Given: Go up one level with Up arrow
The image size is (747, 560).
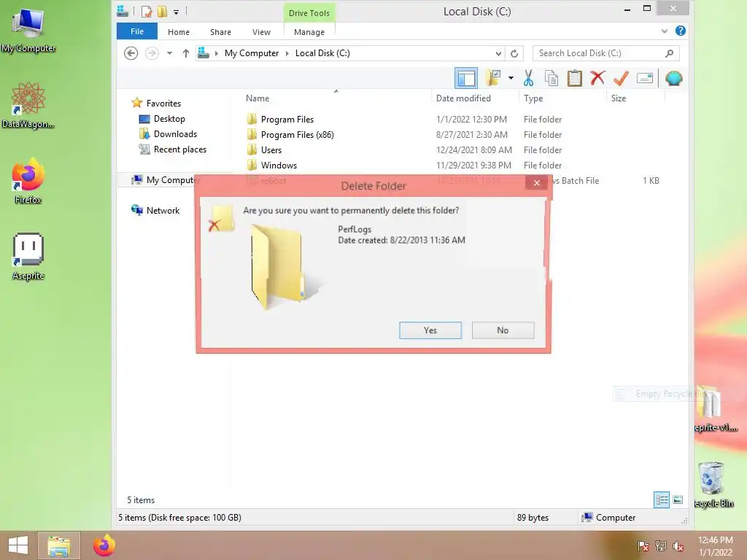Looking at the screenshot, I should click(186, 53).
